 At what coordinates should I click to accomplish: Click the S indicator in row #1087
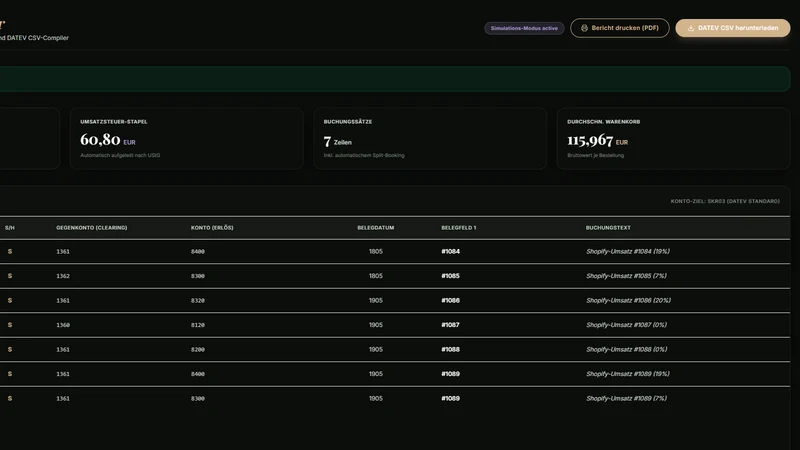pos(10,325)
